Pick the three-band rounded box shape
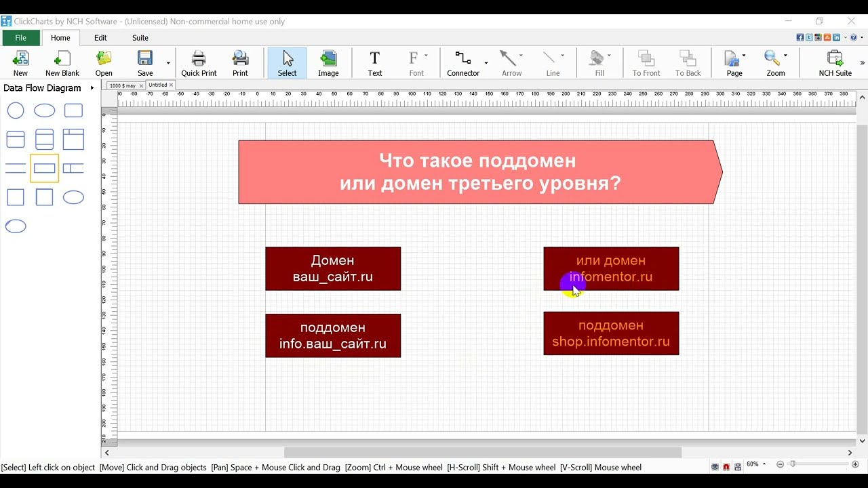Image resolution: width=868 pixels, height=488 pixels. click(44, 139)
